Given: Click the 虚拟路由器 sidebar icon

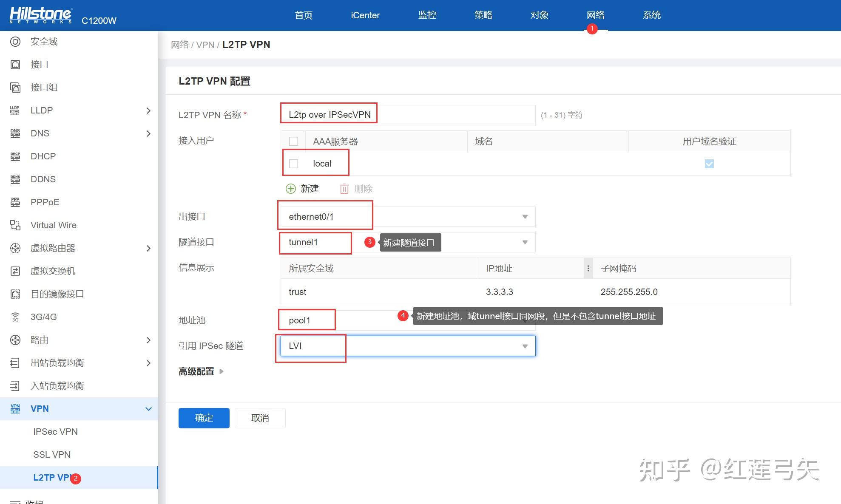Looking at the screenshot, I should click(x=15, y=248).
